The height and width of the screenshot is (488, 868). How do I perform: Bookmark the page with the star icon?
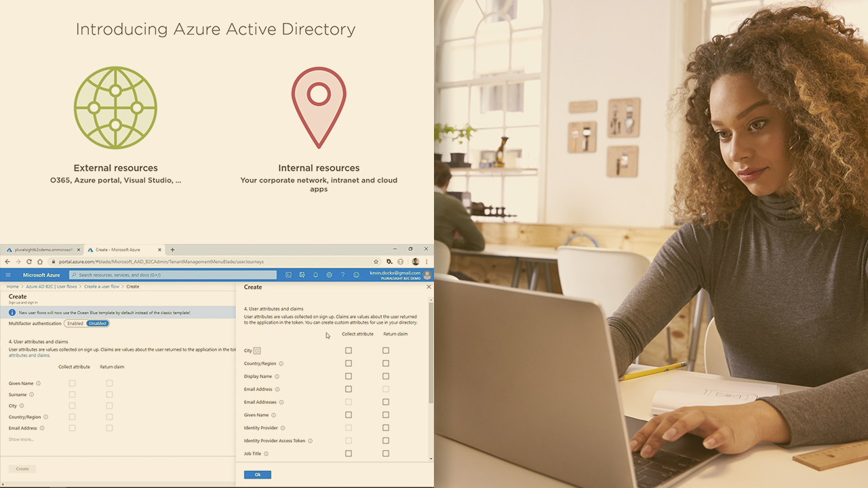(x=376, y=261)
